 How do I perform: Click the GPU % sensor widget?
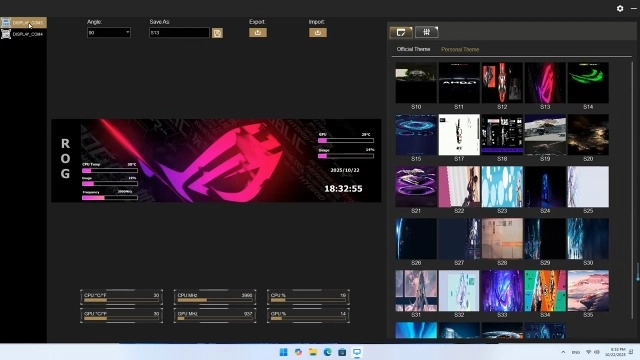[x=308, y=316]
